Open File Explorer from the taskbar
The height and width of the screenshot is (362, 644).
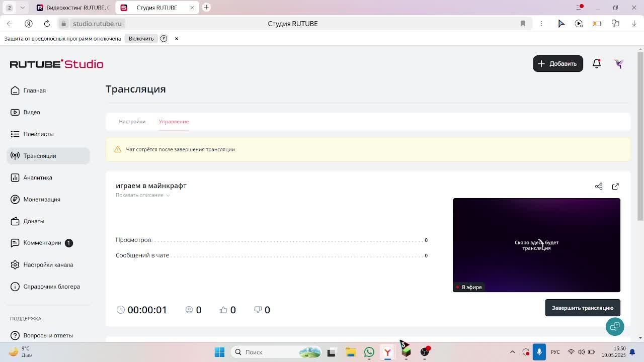[351, 352]
